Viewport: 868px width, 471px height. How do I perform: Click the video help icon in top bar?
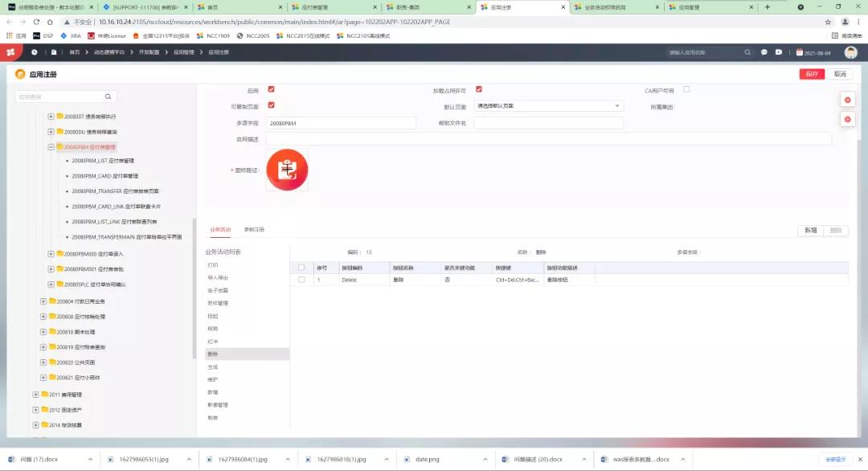click(x=779, y=51)
